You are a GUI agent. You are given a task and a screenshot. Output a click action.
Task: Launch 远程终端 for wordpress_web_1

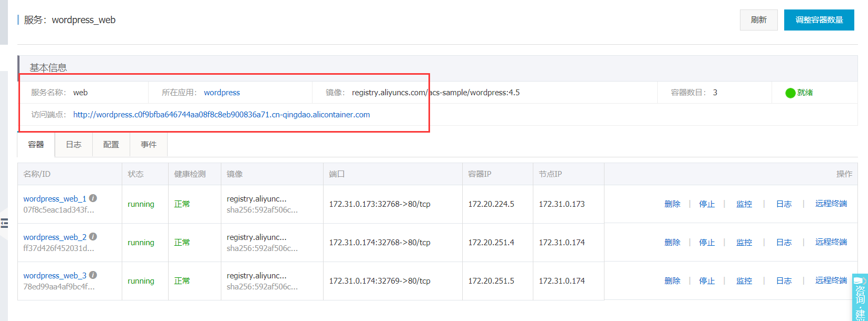(831, 204)
